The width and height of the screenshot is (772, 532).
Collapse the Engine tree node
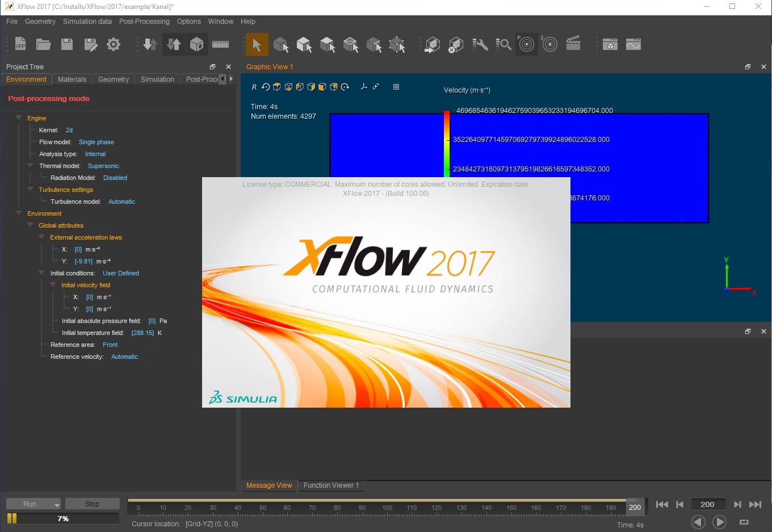tap(19, 118)
